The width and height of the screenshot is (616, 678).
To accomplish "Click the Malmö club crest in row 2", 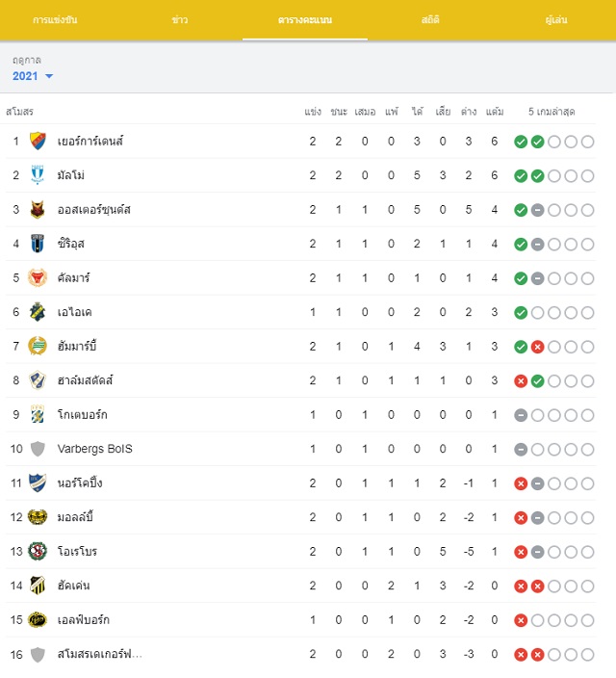I will click(x=38, y=175).
